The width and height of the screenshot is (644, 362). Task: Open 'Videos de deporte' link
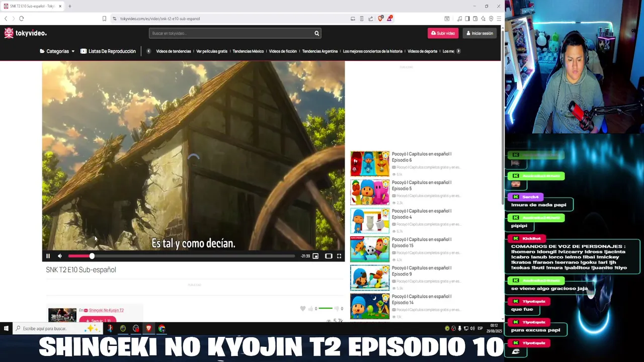[423, 51]
